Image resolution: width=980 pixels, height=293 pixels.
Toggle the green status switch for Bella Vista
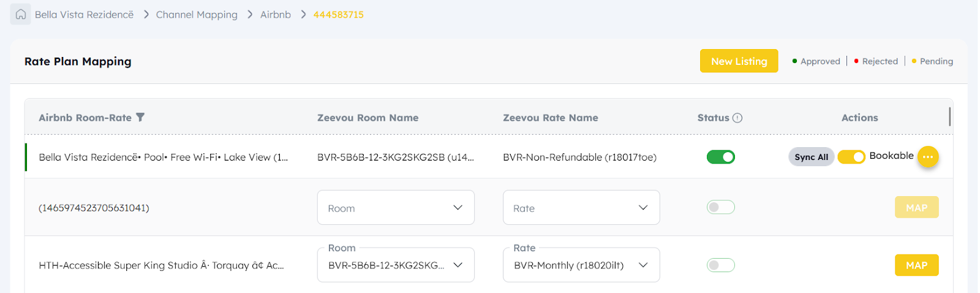[721, 157]
